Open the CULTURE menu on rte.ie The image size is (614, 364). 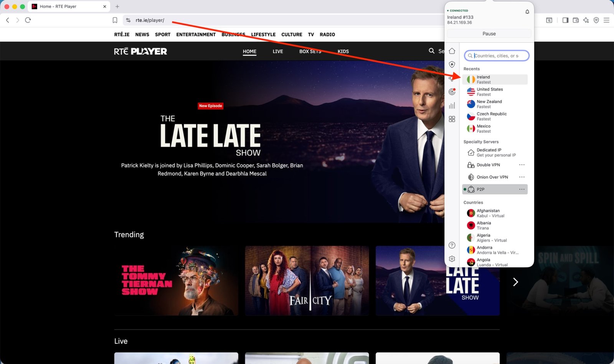pos(291,35)
